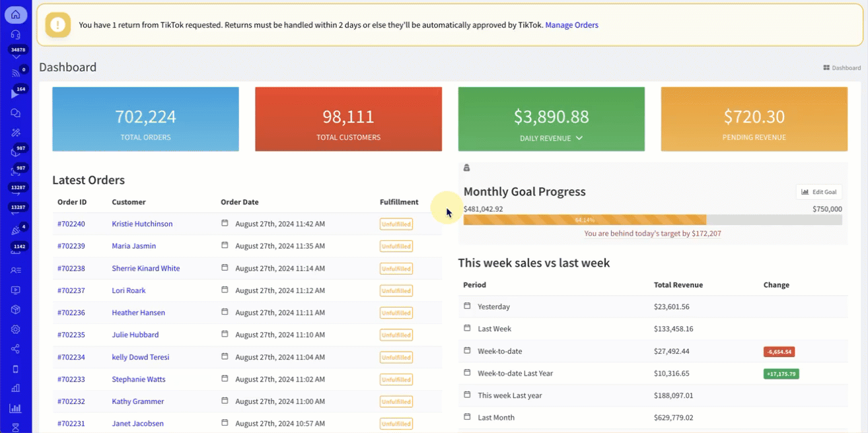
Task: Click the Edit Goal button
Action: tap(818, 192)
